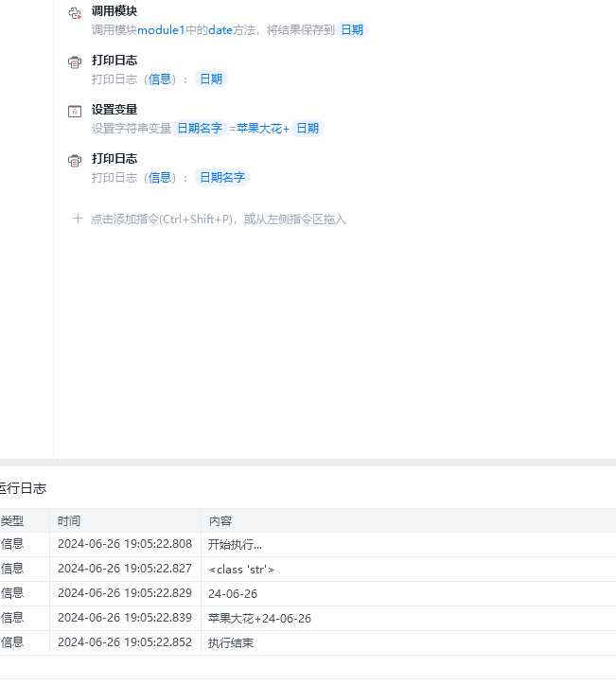
Task: Click the 设置变量 step icon
Action: (x=75, y=112)
